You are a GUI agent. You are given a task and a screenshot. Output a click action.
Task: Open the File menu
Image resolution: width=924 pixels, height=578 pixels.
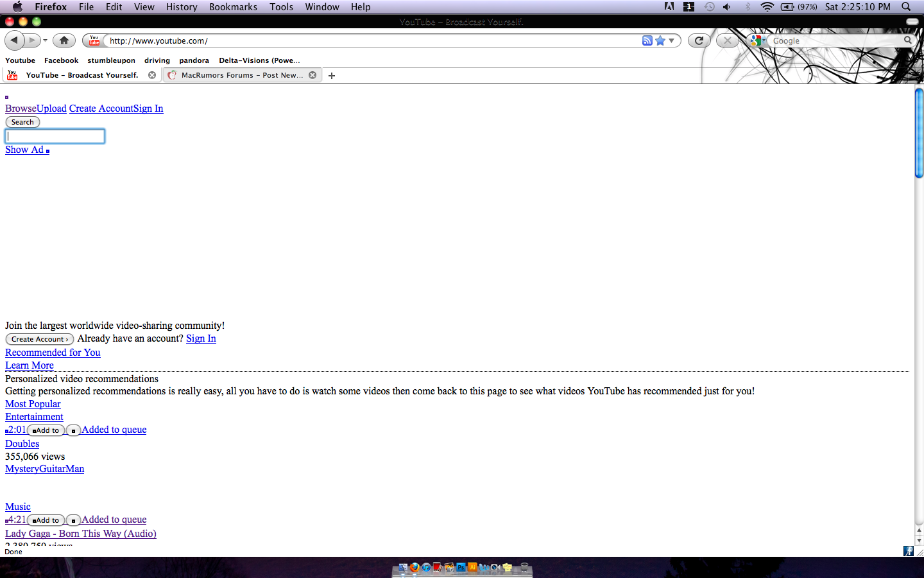click(86, 6)
